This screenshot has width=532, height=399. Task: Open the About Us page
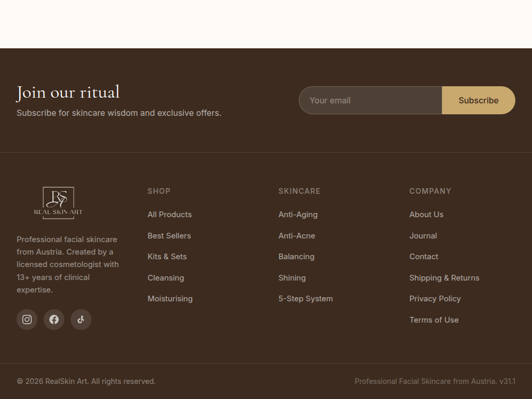tap(426, 214)
